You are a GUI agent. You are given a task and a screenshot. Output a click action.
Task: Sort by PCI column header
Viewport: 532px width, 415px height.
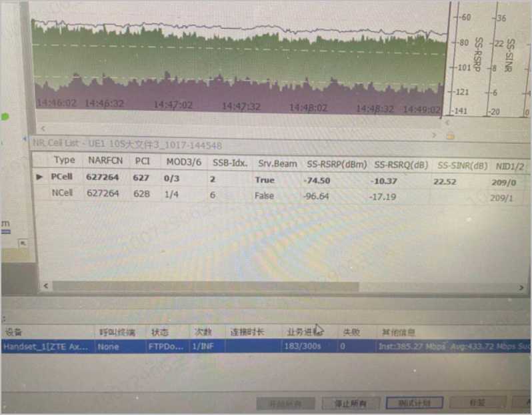click(142, 161)
